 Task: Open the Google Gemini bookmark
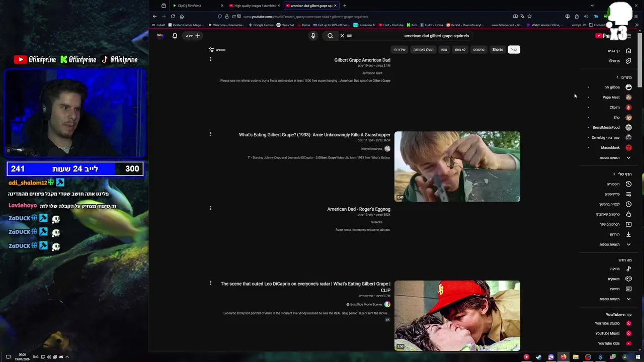pyautogui.click(x=261, y=25)
